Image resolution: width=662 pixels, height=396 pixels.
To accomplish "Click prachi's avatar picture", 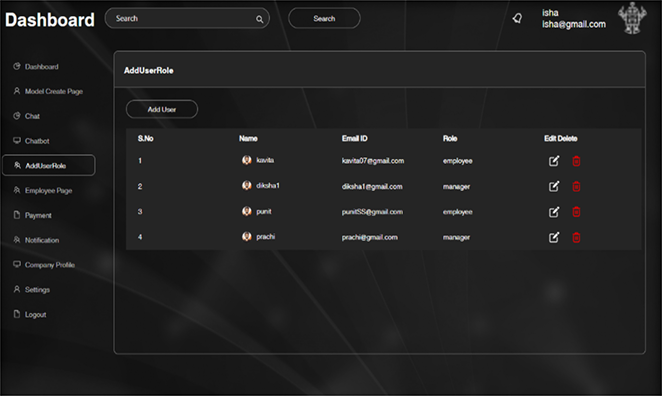I will [247, 236].
